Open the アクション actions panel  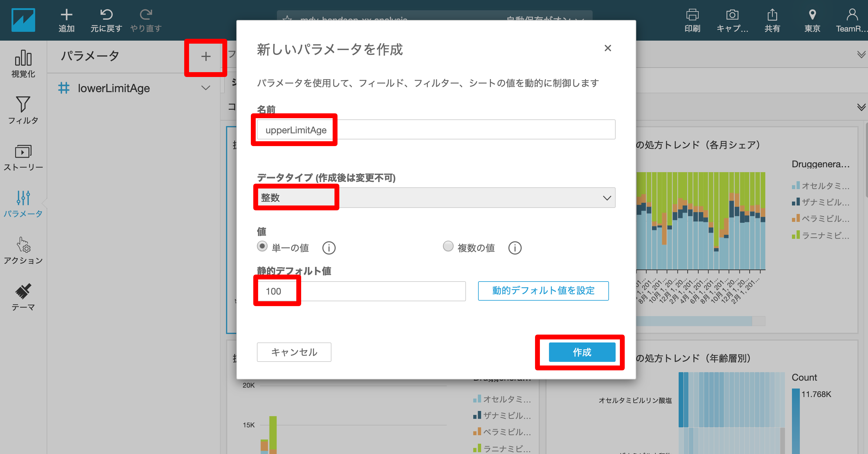pyautogui.click(x=23, y=250)
